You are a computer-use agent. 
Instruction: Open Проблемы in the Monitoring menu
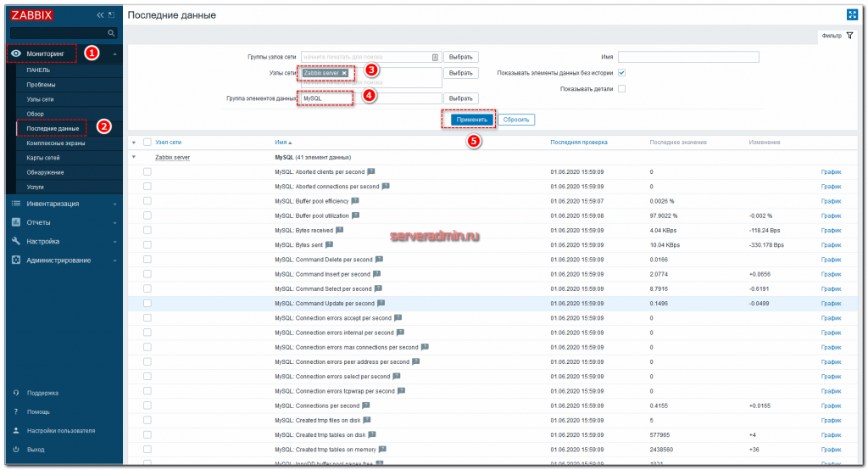point(42,85)
